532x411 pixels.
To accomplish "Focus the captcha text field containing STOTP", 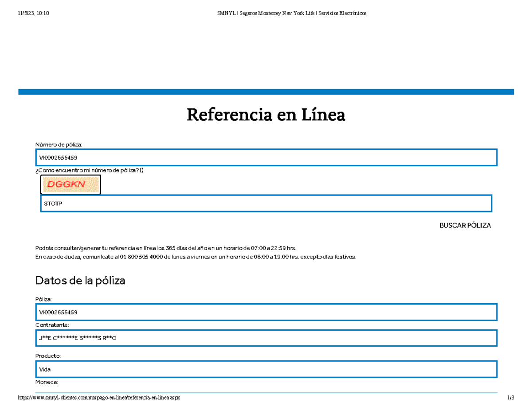I will 266,204.
